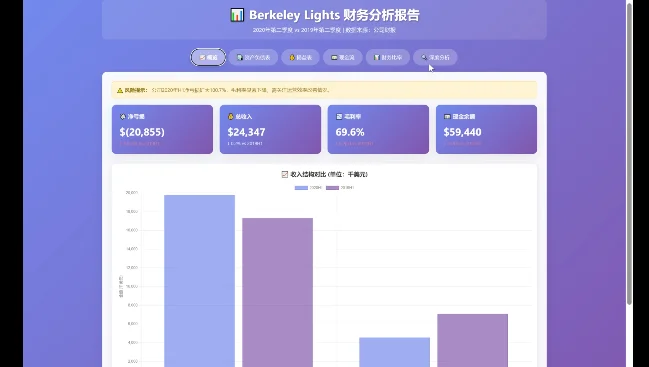Click the chart icon on 毛利率 card

(339, 117)
